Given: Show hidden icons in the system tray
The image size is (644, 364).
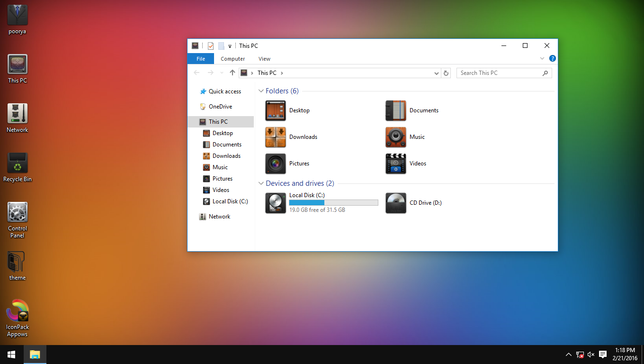Looking at the screenshot, I should [568, 354].
